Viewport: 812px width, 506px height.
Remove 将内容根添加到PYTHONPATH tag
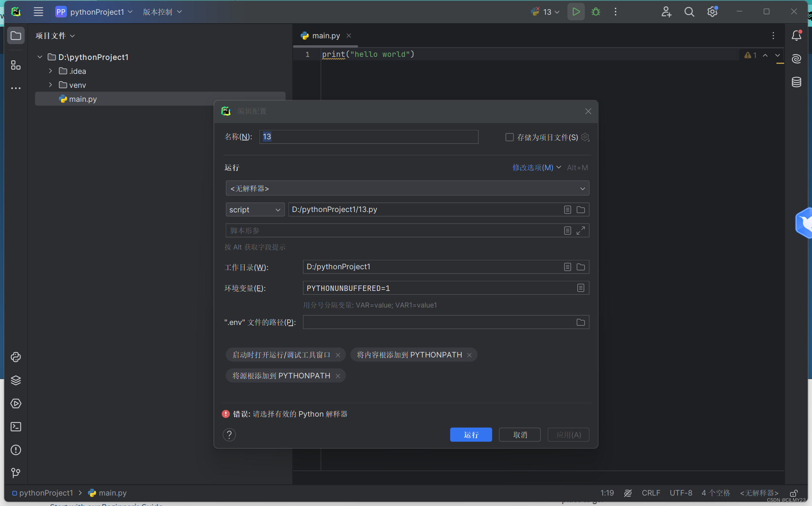(469, 354)
